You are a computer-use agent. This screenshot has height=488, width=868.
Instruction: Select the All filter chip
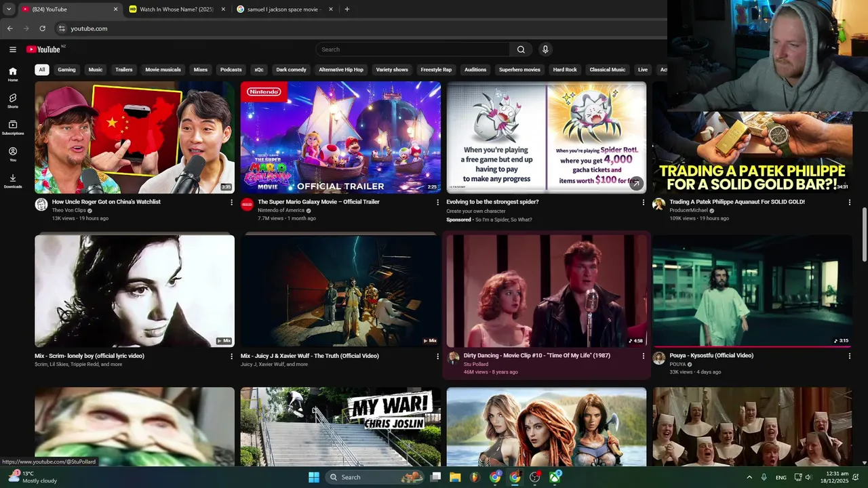[42, 70]
